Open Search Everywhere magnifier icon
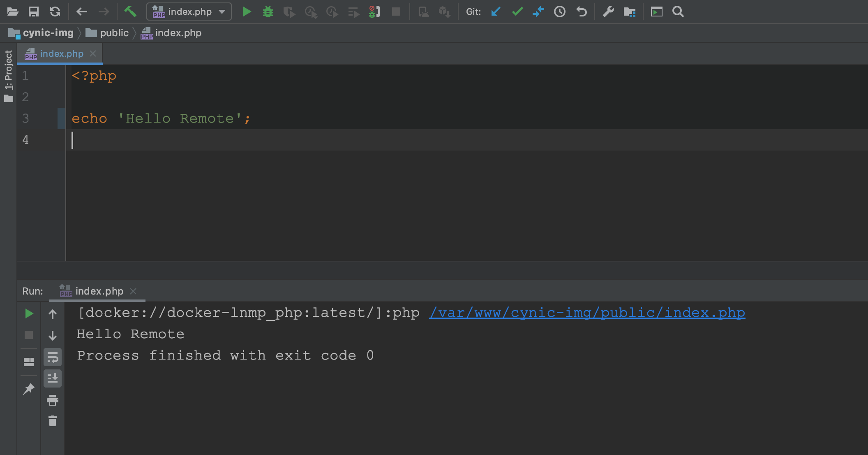The height and width of the screenshot is (455, 868). click(678, 12)
